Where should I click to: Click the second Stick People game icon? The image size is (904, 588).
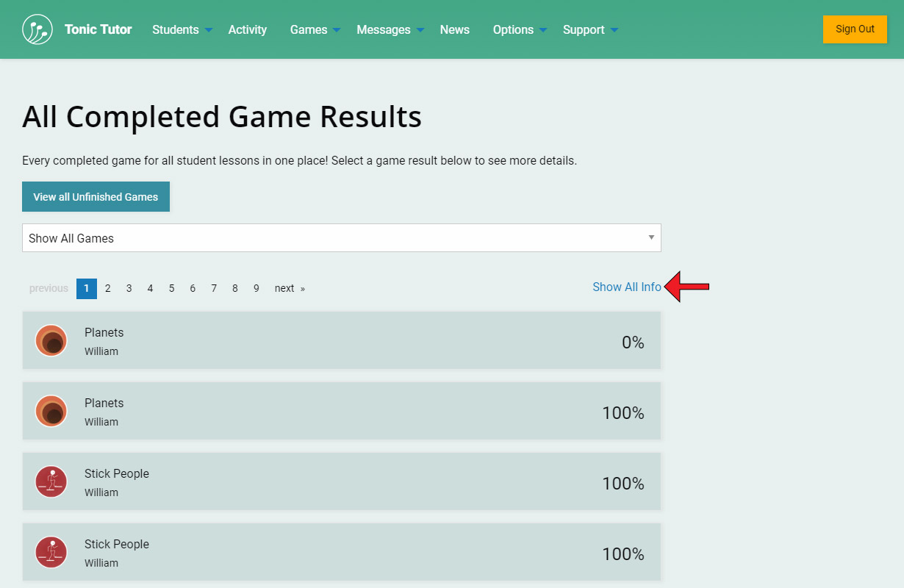point(51,553)
